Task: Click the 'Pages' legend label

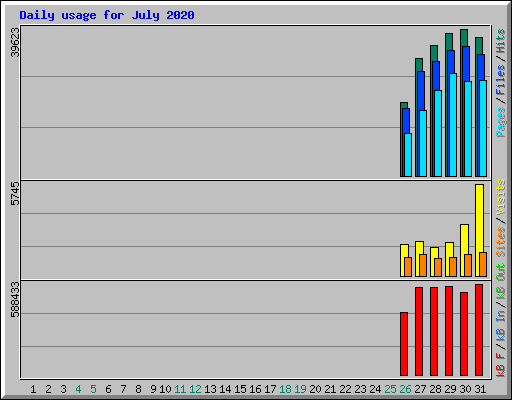Action: click(x=501, y=122)
